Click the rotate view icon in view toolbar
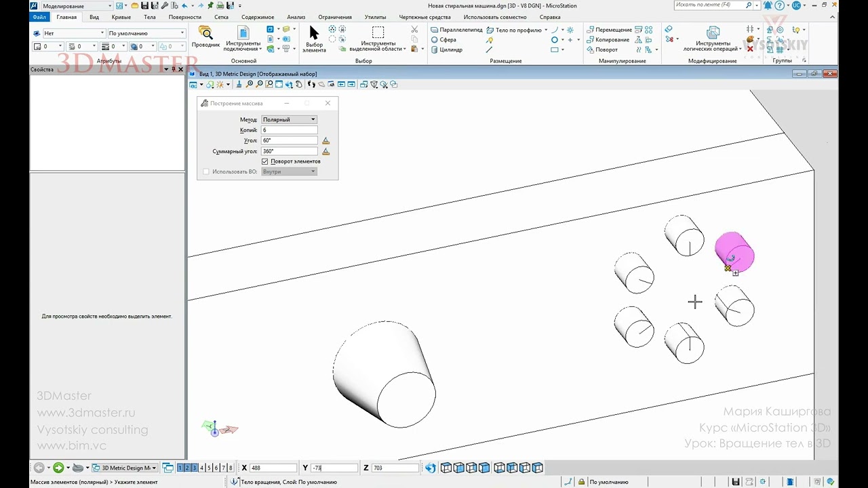The height and width of the screenshot is (488, 868). tap(289, 85)
